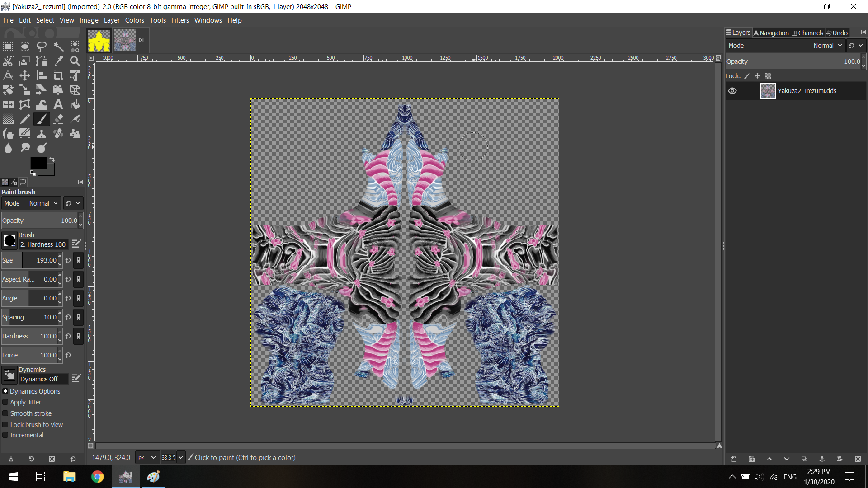The width and height of the screenshot is (868, 488).
Task: Open paint mode group switcher dropdown
Action: [73, 203]
